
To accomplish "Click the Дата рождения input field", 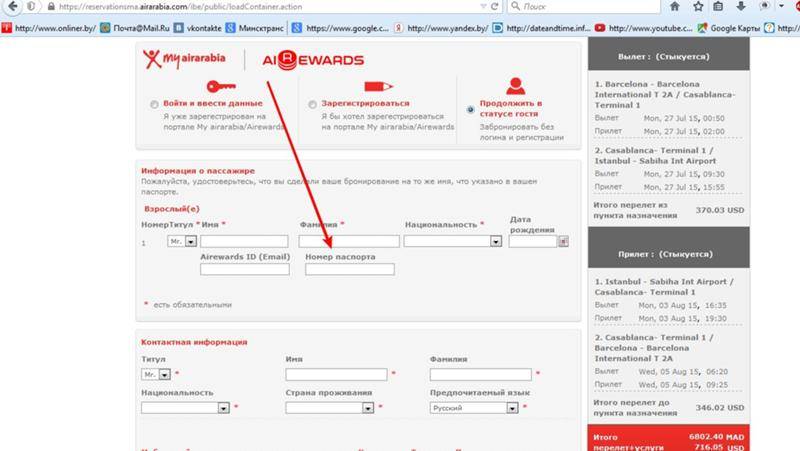I will pyautogui.click(x=533, y=241).
